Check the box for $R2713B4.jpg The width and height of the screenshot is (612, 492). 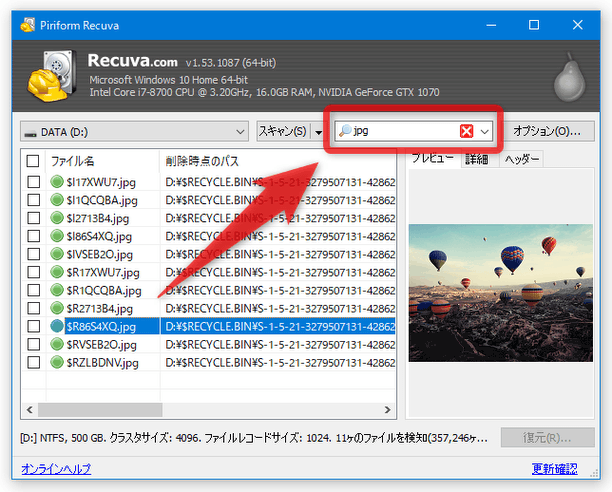tap(34, 308)
